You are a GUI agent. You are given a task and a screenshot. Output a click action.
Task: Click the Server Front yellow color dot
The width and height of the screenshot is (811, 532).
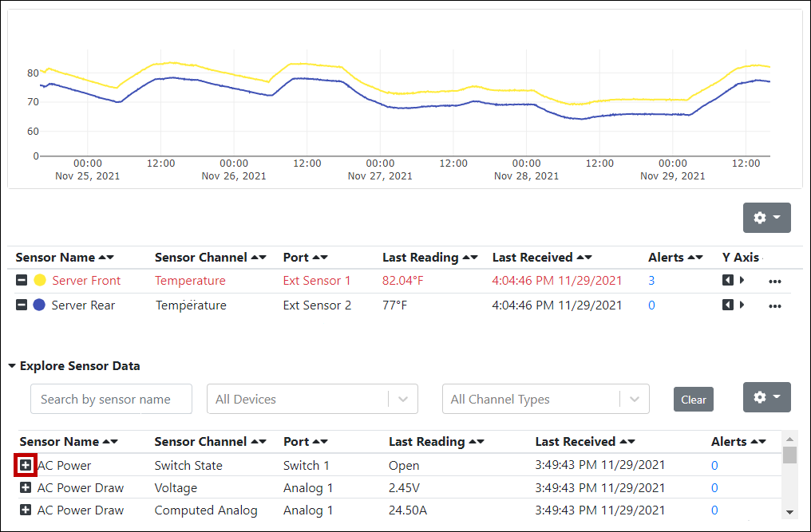tap(39, 281)
